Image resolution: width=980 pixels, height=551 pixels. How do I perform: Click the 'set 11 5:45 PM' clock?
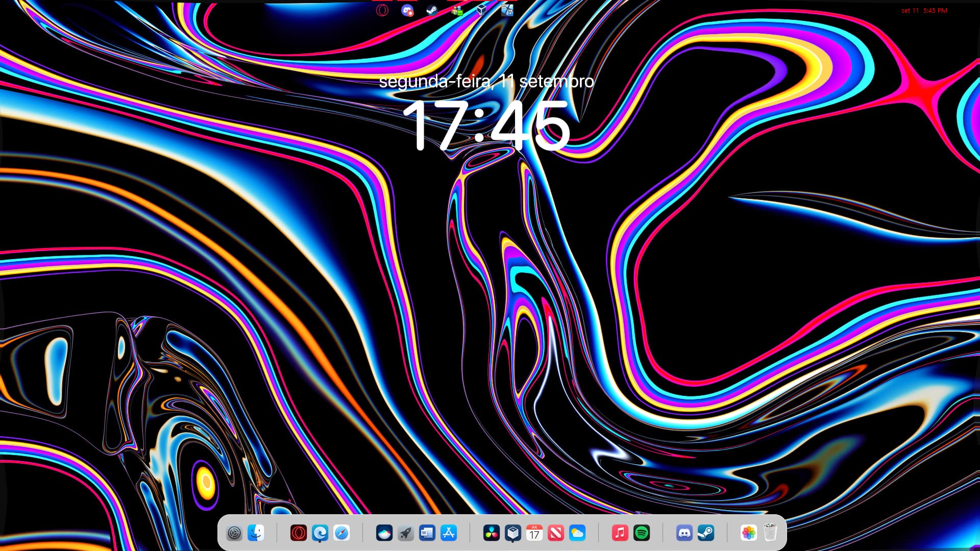924,10
